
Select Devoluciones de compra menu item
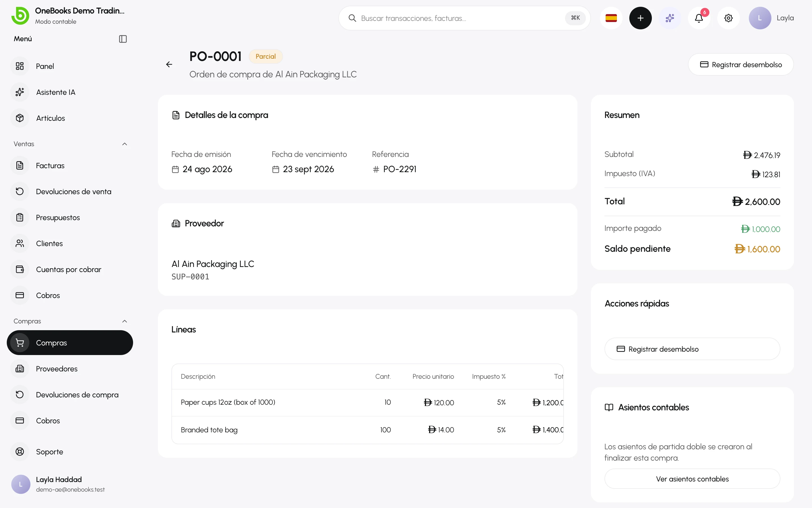(x=70, y=395)
